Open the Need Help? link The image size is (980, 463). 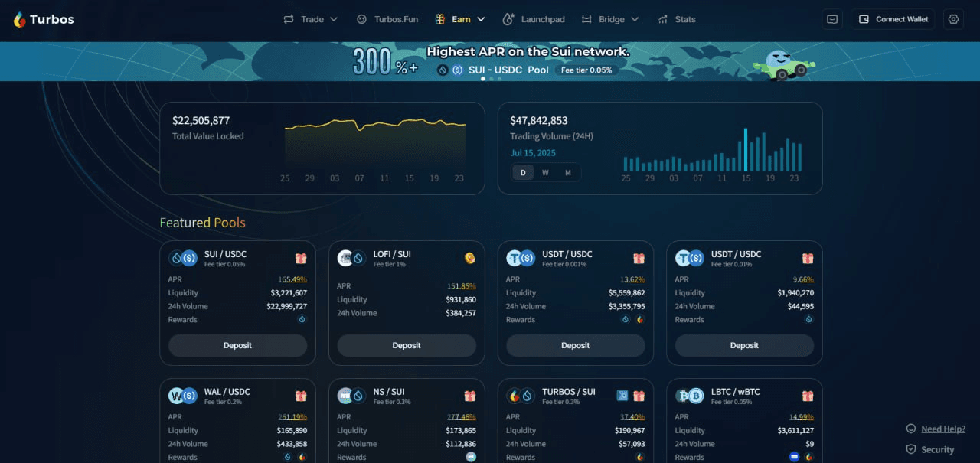click(943, 429)
